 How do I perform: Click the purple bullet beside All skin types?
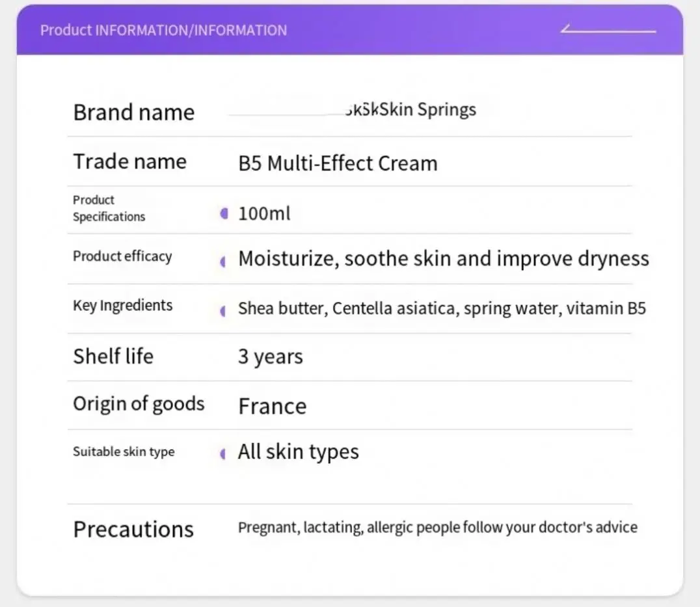click(x=223, y=454)
